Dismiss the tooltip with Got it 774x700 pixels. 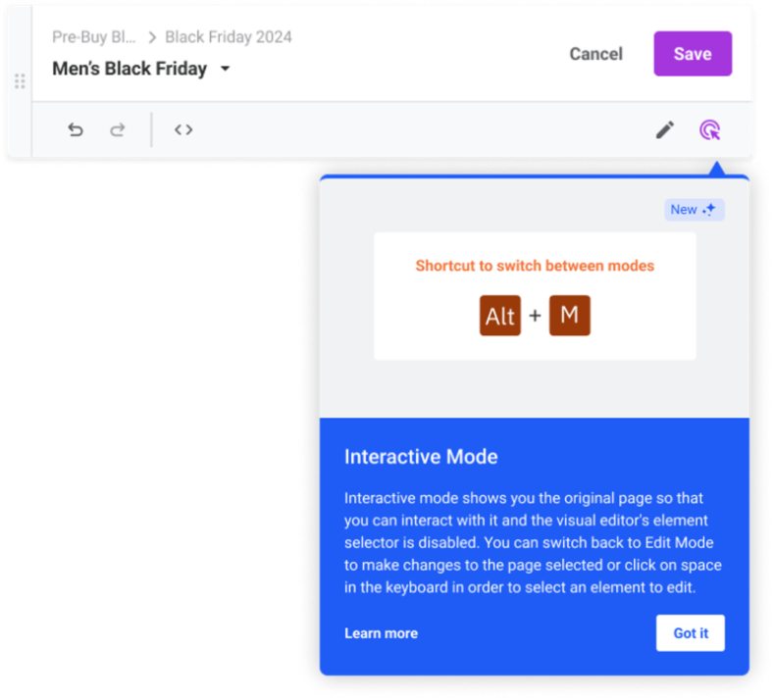(x=691, y=633)
